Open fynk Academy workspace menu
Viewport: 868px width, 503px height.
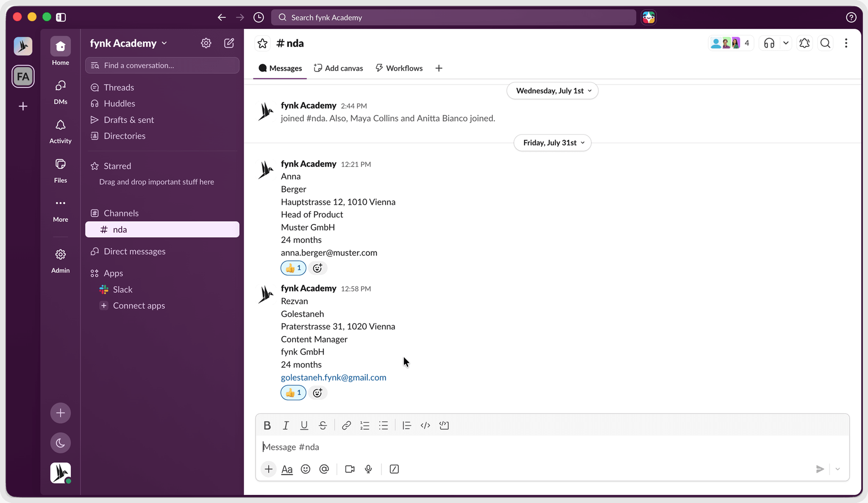pos(128,43)
